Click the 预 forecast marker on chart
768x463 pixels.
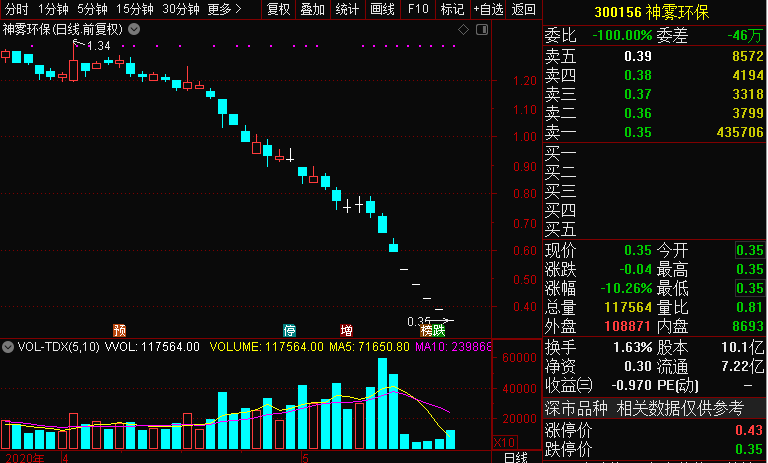(120, 330)
